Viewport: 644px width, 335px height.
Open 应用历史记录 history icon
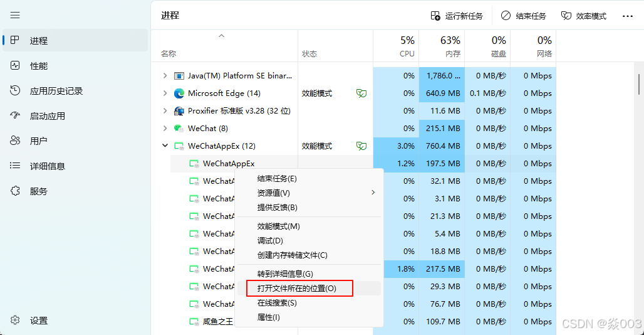click(x=15, y=90)
